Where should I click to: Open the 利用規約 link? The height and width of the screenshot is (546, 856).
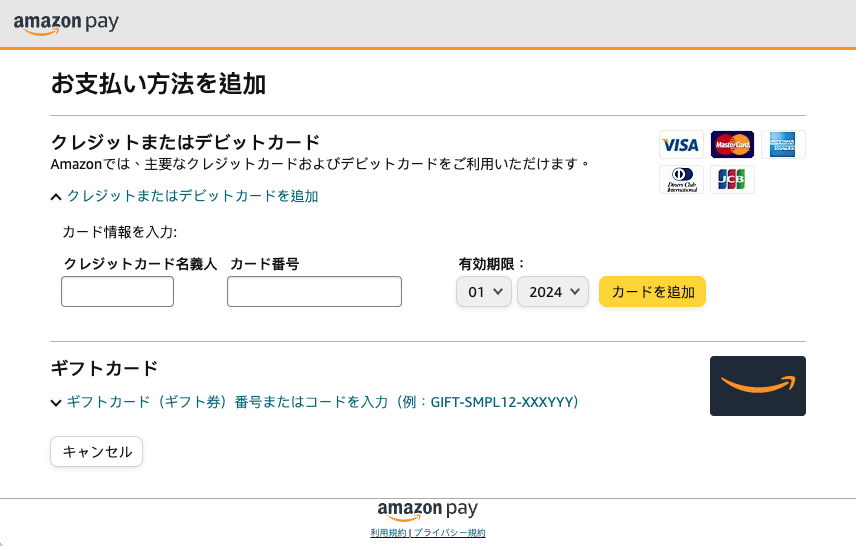click(388, 533)
